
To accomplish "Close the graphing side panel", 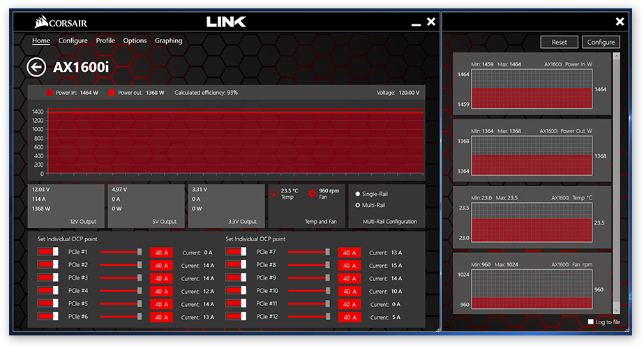I will click(620, 22).
